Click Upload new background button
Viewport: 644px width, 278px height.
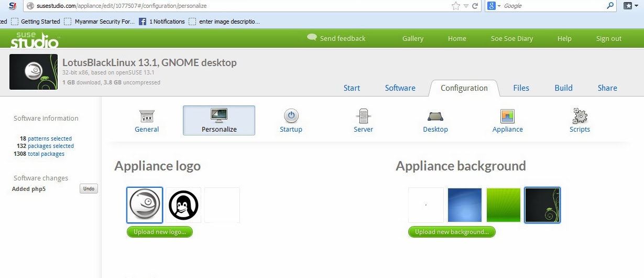[452, 232]
